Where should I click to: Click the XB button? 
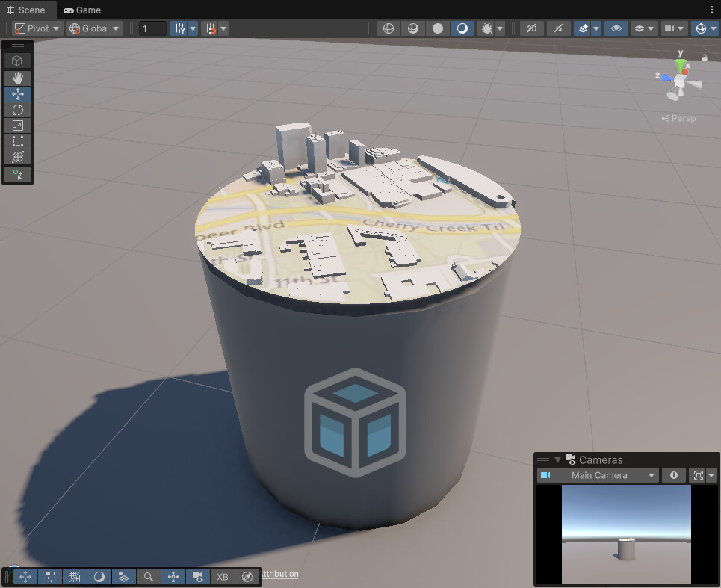[x=222, y=577]
